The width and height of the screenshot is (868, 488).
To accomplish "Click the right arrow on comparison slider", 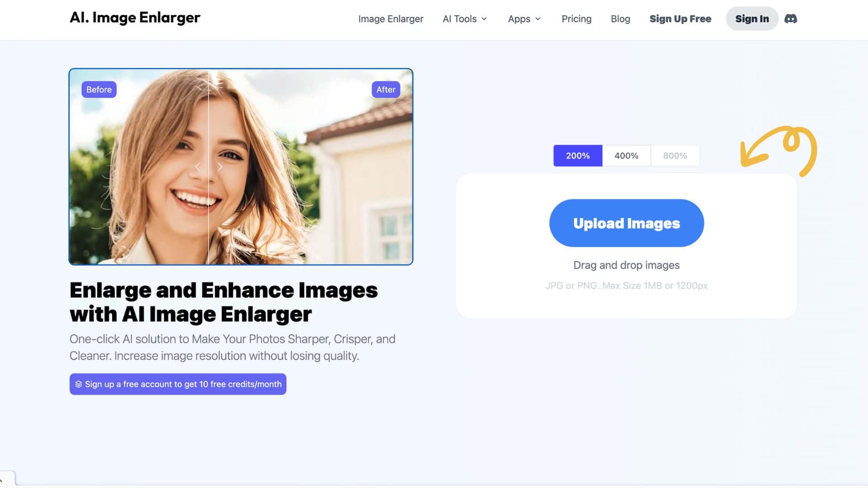I will pos(220,167).
